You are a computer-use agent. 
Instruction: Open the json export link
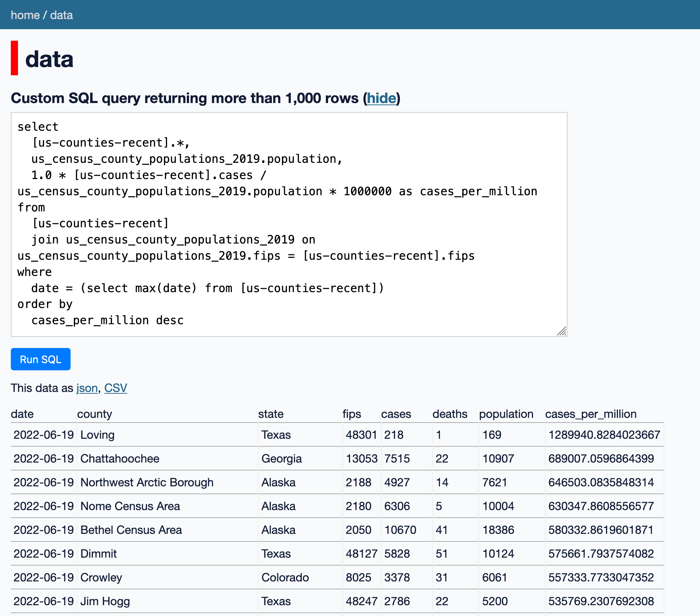tap(87, 388)
